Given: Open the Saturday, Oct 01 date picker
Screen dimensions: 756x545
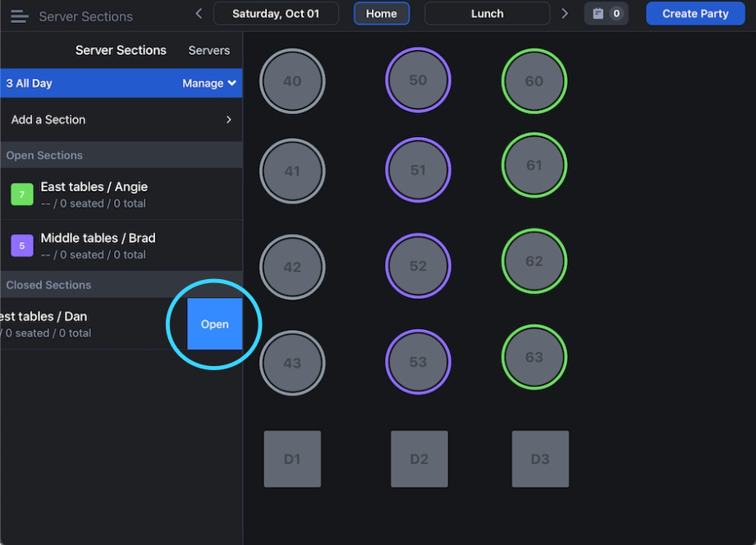Looking at the screenshot, I should [x=276, y=13].
